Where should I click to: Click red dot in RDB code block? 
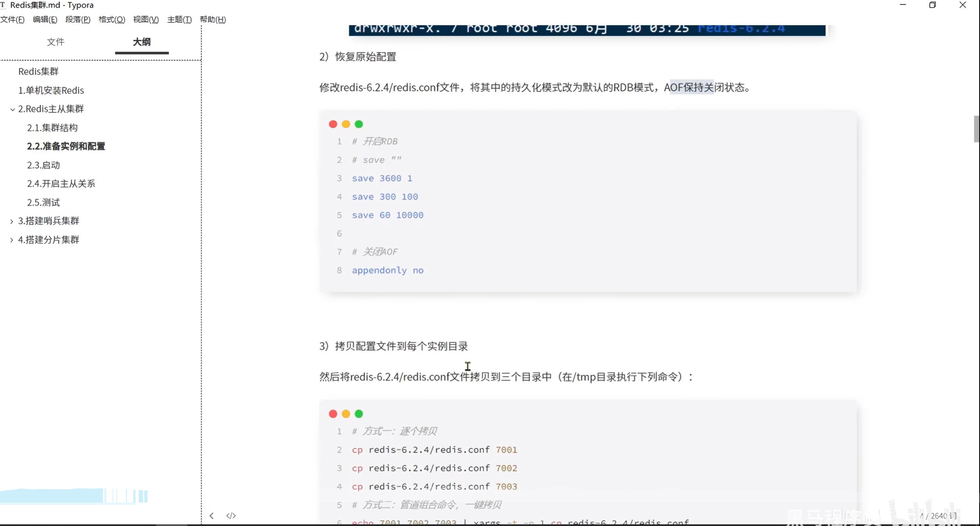[x=333, y=124]
